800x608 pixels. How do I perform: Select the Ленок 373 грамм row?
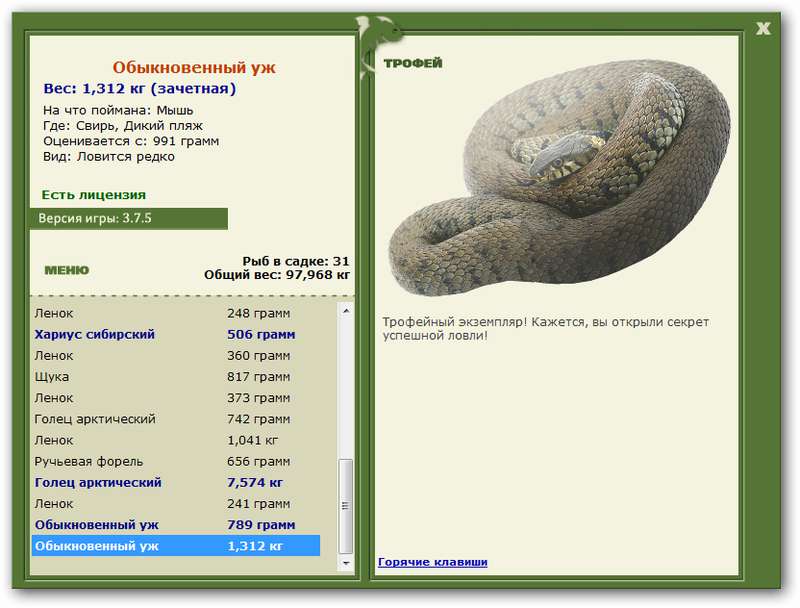[177, 398]
